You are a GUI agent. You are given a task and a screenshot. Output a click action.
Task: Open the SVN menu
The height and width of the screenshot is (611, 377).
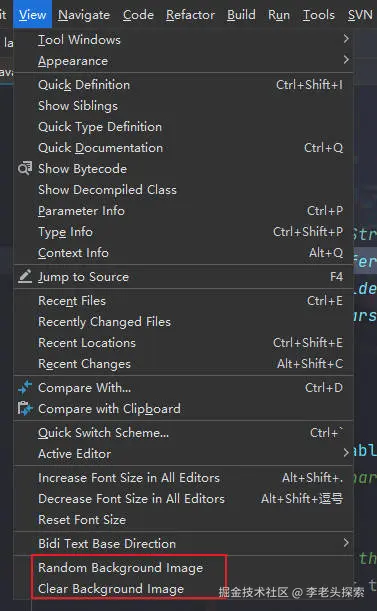tap(359, 15)
